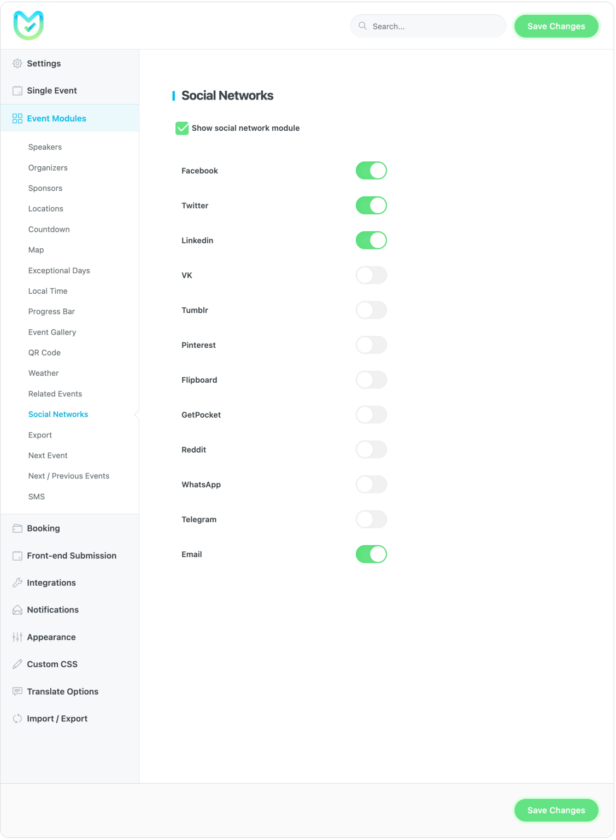Viewport: 616px width, 840px height.
Task: Expand the Translate Options section
Action: coord(62,692)
